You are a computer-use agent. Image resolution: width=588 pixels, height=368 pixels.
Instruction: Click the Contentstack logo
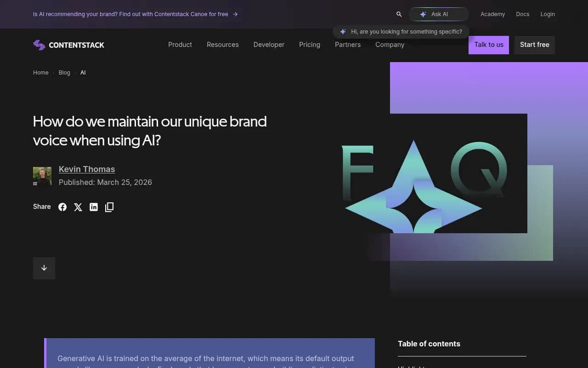[68, 45]
